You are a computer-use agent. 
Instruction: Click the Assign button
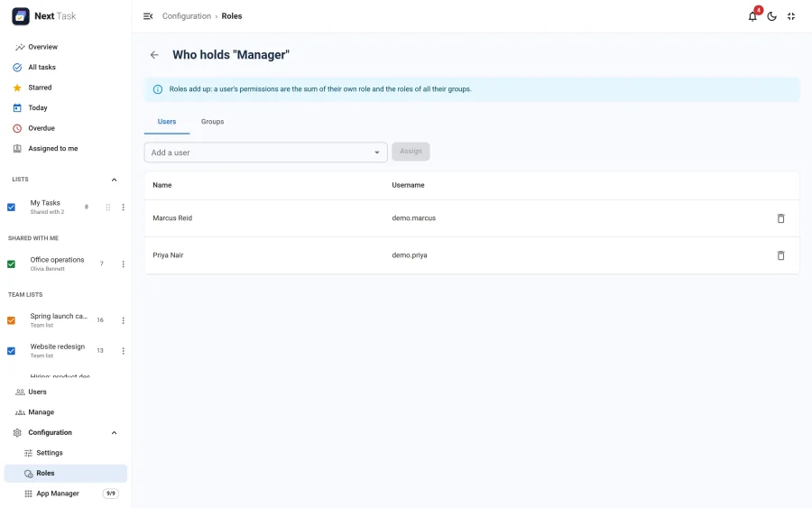coord(411,152)
